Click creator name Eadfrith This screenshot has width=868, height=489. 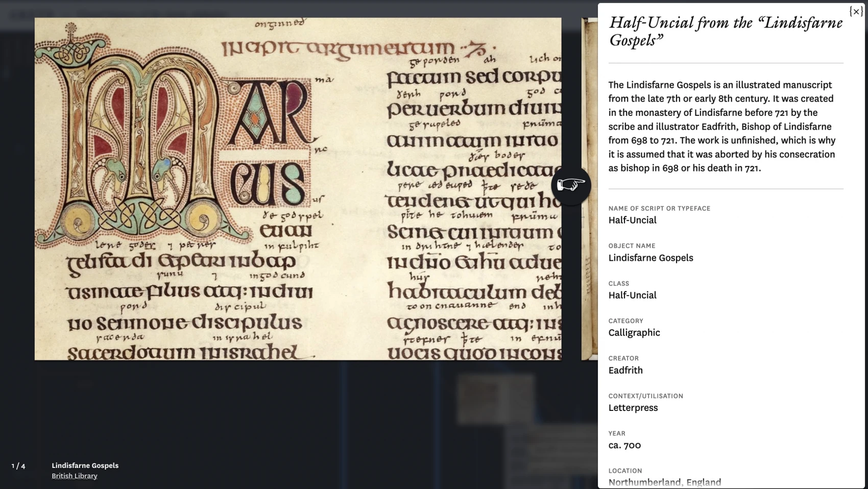625,370
